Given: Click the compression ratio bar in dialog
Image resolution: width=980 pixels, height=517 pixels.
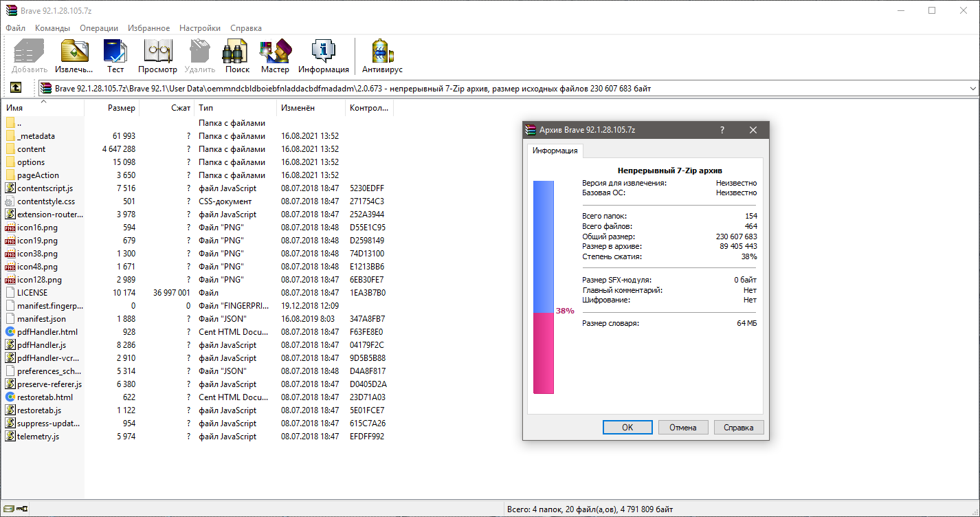Looking at the screenshot, I should click(544, 287).
